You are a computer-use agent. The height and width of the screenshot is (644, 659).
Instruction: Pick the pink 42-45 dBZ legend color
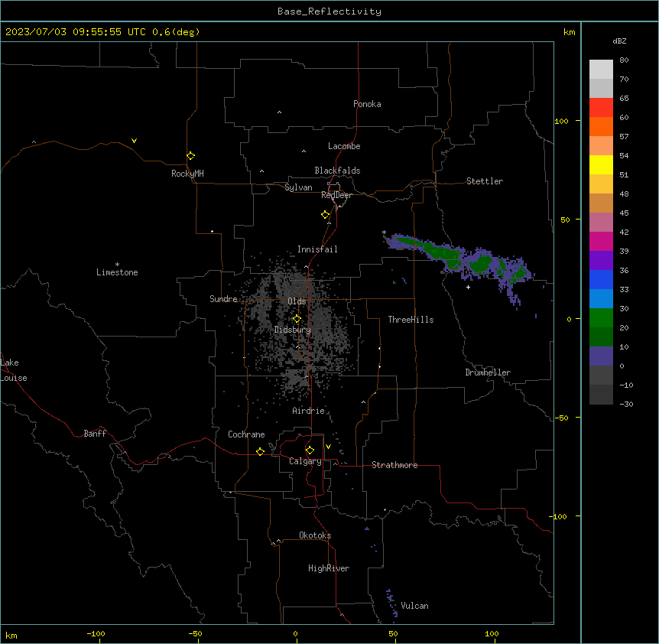click(601, 223)
